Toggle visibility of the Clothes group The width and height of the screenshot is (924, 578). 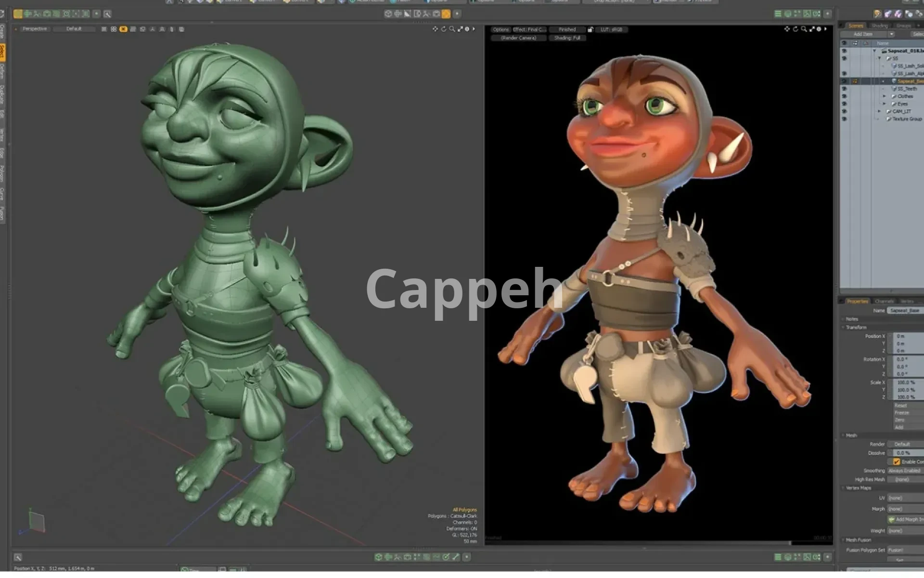pos(844,96)
